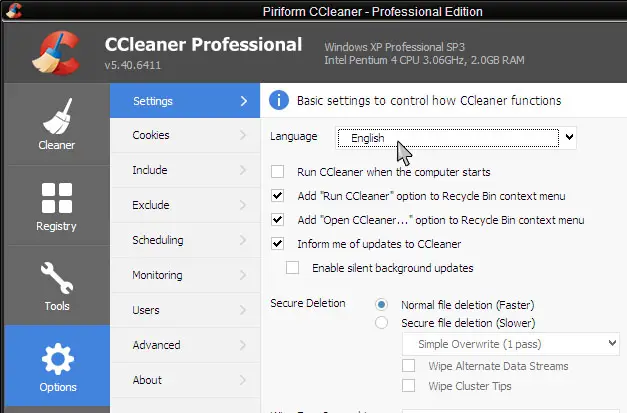This screenshot has height=413, width=627.
Task: Enable silent background updates checkbox
Action: (292, 268)
